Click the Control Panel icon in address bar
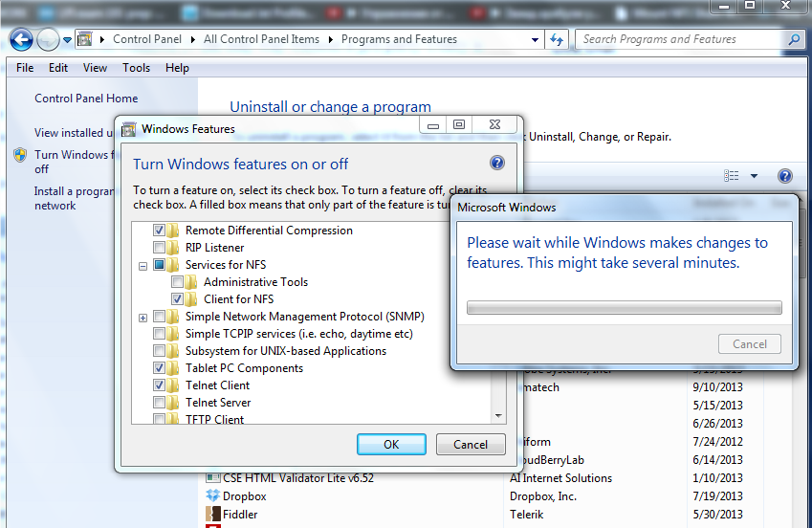The height and width of the screenshot is (528, 812). tap(85, 39)
